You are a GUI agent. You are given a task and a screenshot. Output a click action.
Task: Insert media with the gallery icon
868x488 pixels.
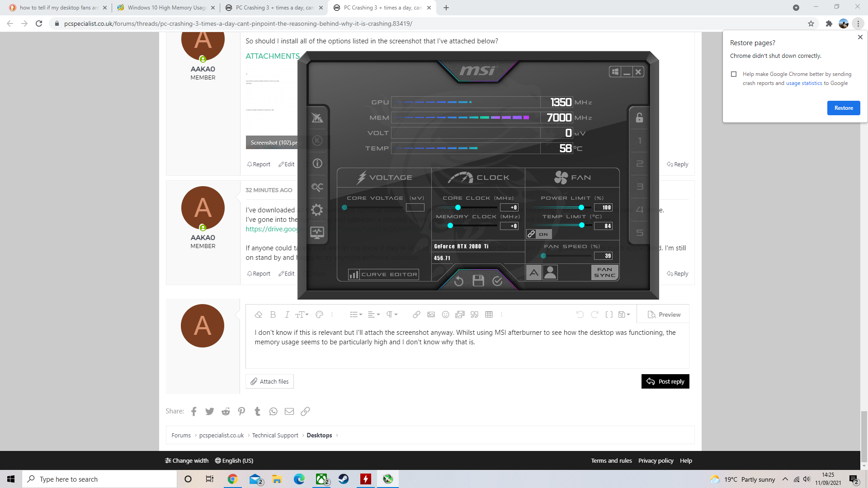[x=460, y=314]
